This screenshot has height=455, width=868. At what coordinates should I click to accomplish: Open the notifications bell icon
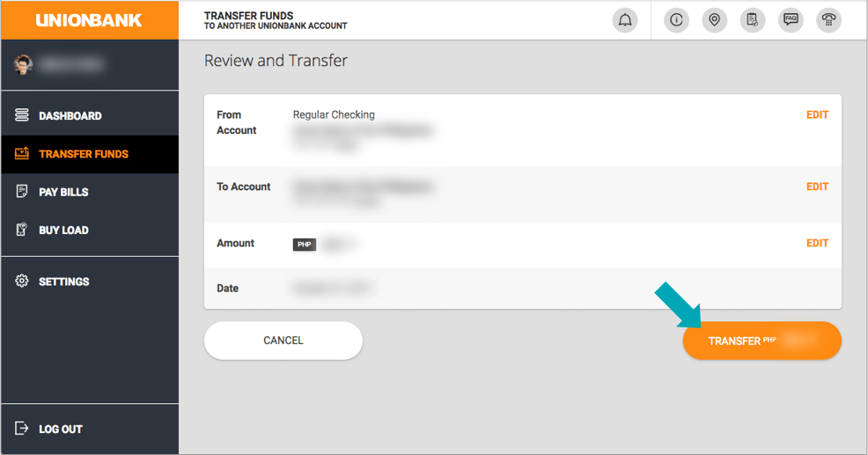click(625, 20)
